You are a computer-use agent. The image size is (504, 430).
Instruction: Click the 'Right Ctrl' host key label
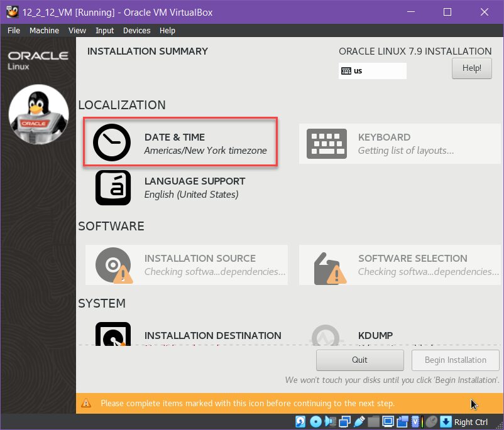[471, 422]
